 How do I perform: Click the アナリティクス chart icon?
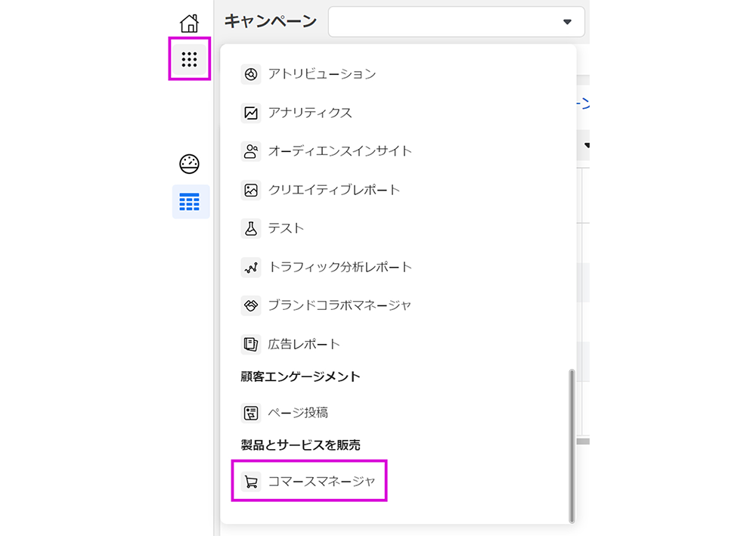pyautogui.click(x=251, y=113)
